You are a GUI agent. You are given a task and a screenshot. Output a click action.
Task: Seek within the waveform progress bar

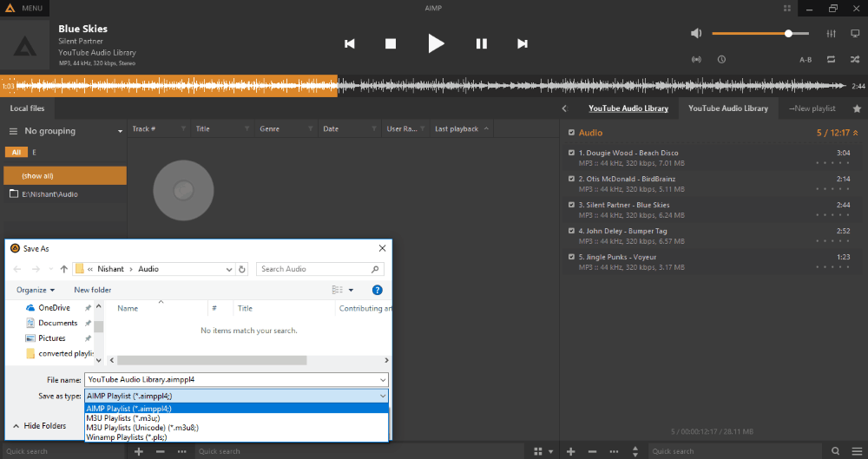coord(434,86)
